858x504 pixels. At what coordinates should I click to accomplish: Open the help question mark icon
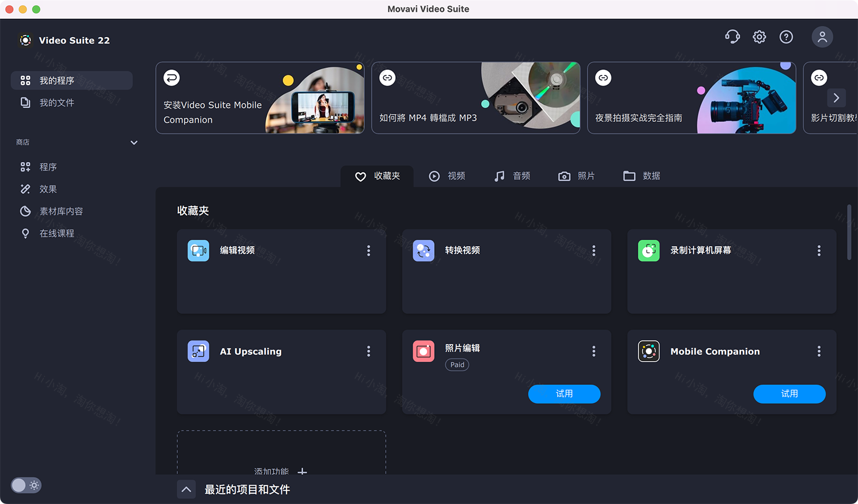[786, 37]
